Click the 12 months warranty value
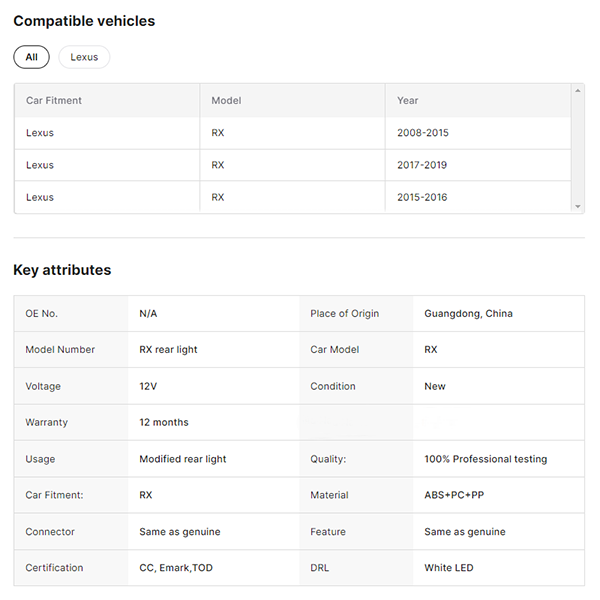The height and width of the screenshot is (600, 600). 164,422
